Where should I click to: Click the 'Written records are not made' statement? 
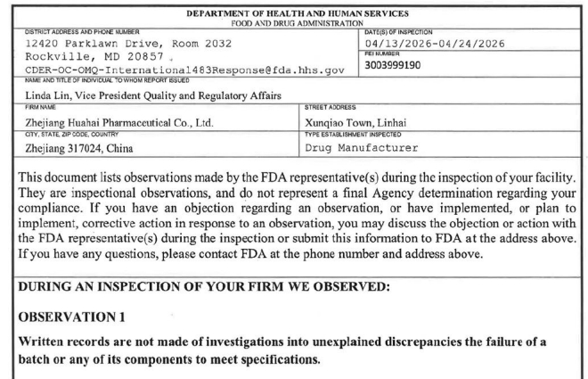click(282, 350)
